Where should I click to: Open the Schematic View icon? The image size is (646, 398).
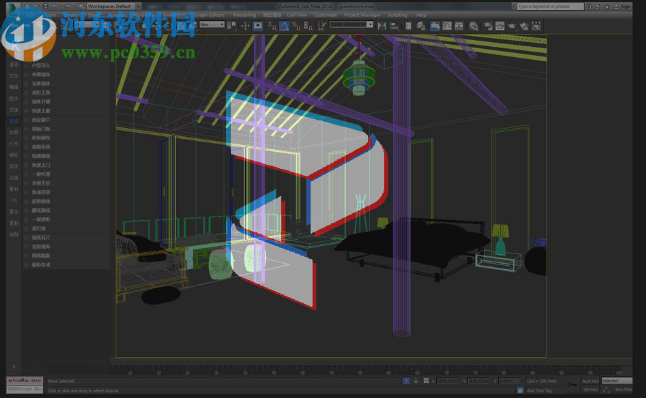tap(459, 26)
